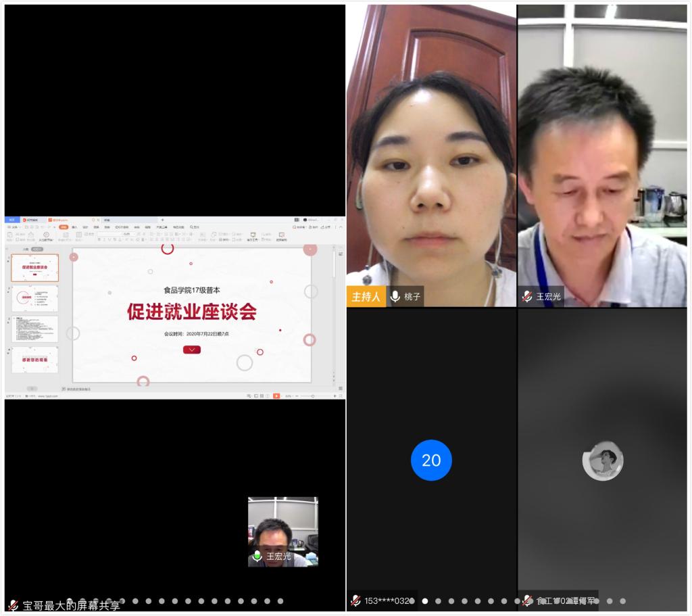Click the microphone icon beside 桃子
The image size is (692, 616).
click(395, 297)
